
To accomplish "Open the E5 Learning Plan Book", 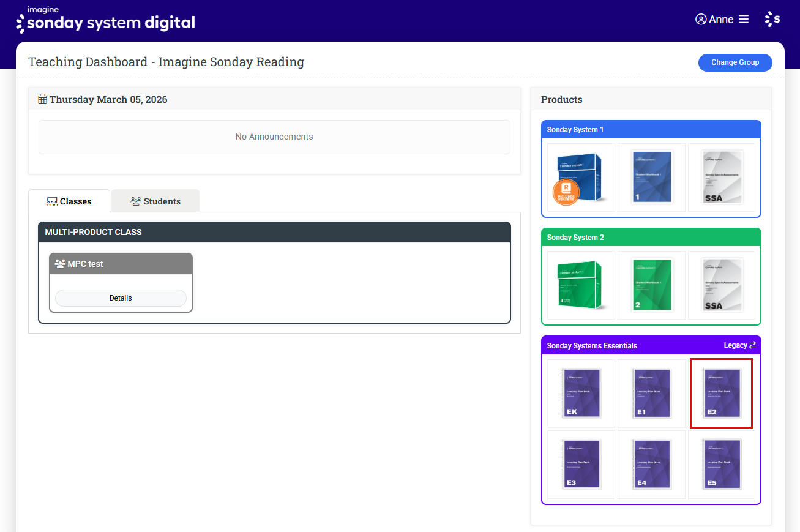I will 722,465.
